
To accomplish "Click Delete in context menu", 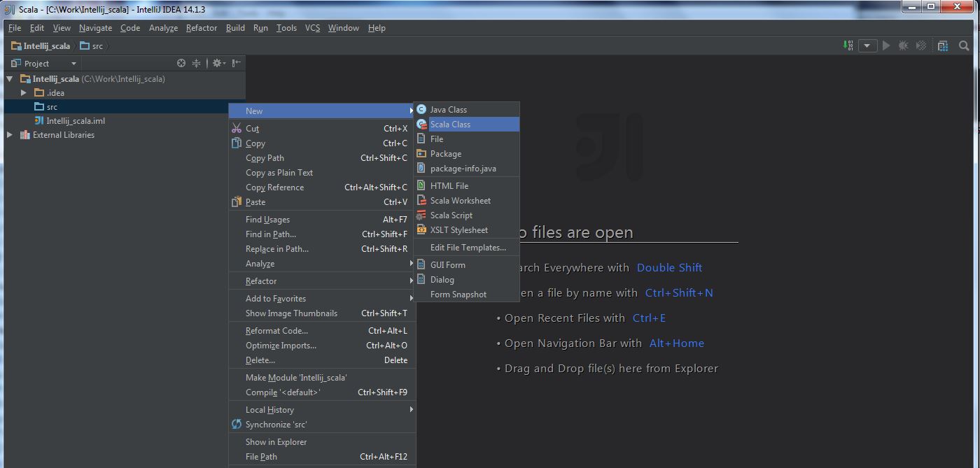I will [x=322, y=360].
